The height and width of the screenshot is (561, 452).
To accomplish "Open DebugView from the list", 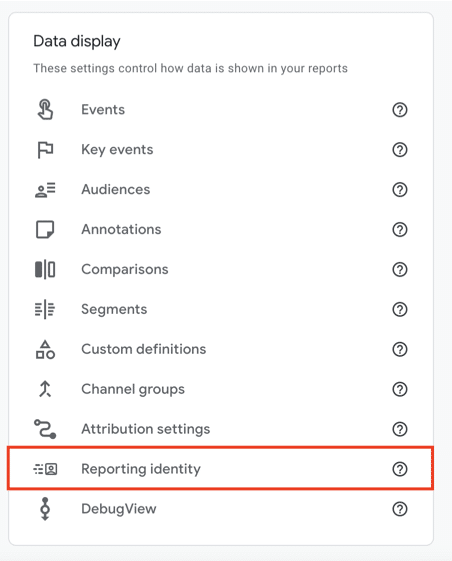I will coord(220,508).
